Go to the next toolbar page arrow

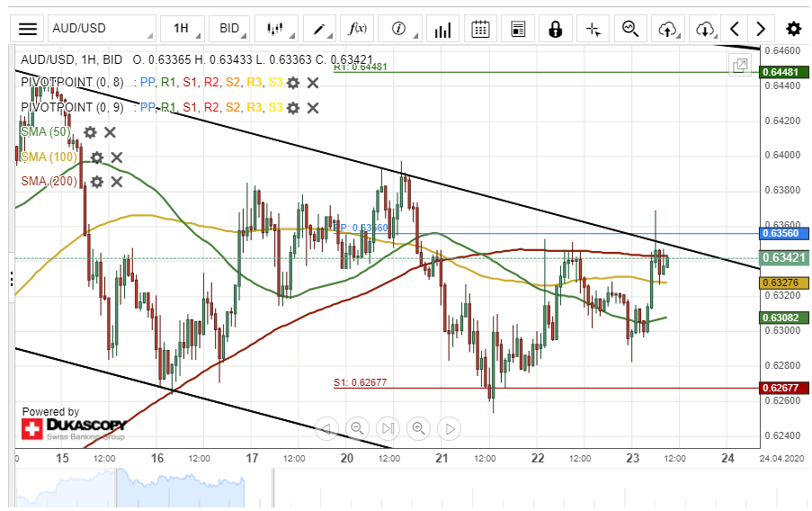[761, 29]
